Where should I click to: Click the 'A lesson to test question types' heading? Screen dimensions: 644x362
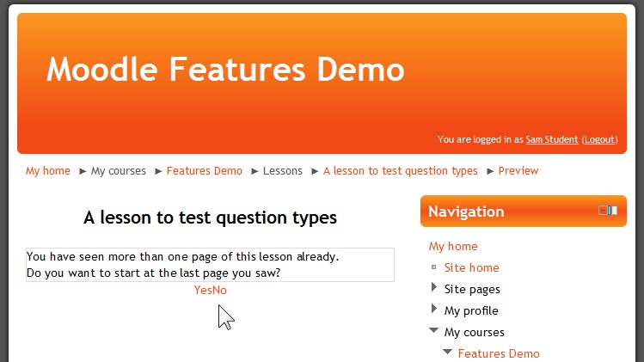pyautogui.click(x=210, y=218)
